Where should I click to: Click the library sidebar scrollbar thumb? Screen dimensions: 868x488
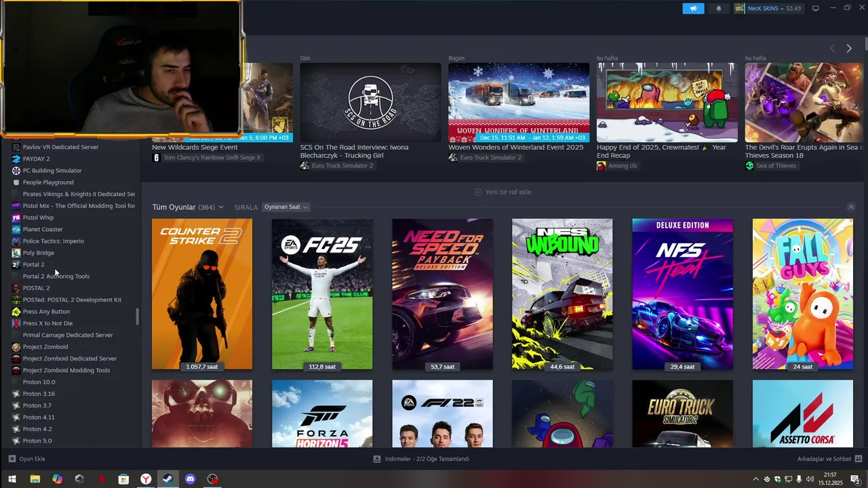138,317
